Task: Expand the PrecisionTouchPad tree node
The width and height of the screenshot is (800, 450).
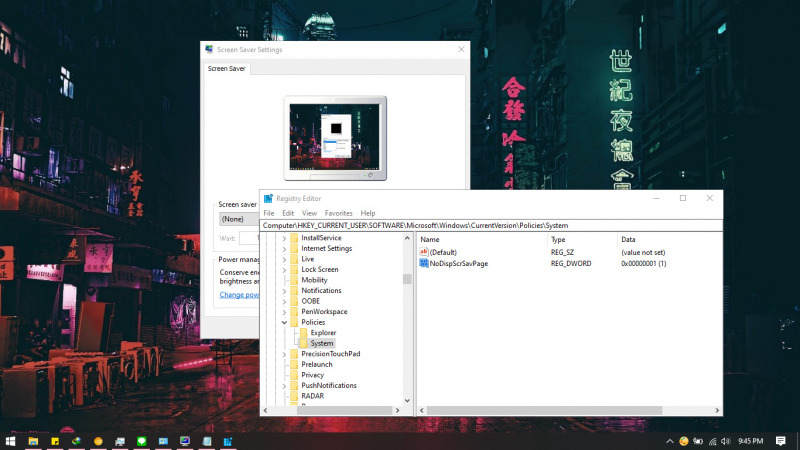Action: pos(284,354)
